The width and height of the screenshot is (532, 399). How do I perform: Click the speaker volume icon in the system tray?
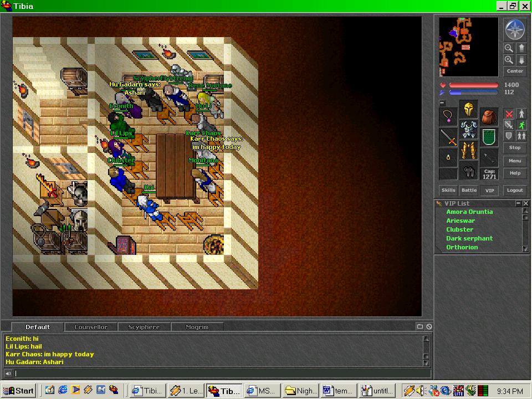pos(421,391)
